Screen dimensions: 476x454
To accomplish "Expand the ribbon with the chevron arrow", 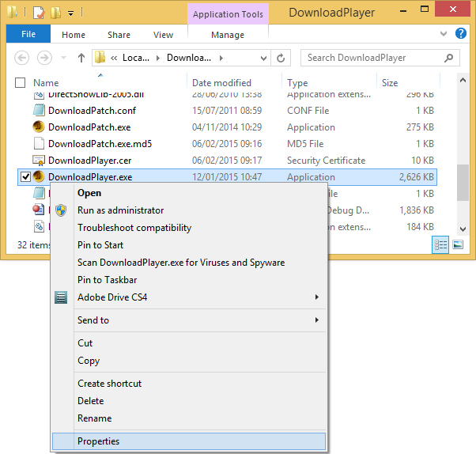I will (x=444, y=33).
